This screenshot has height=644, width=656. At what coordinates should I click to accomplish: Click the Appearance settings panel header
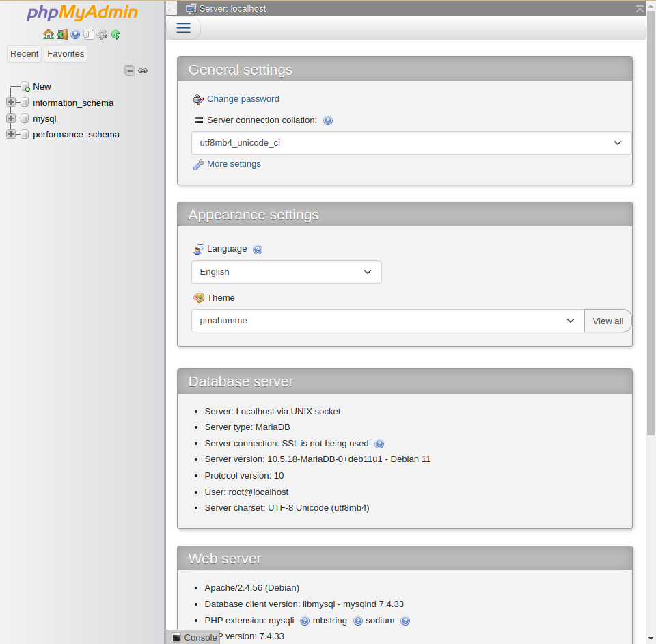[405, 215]
